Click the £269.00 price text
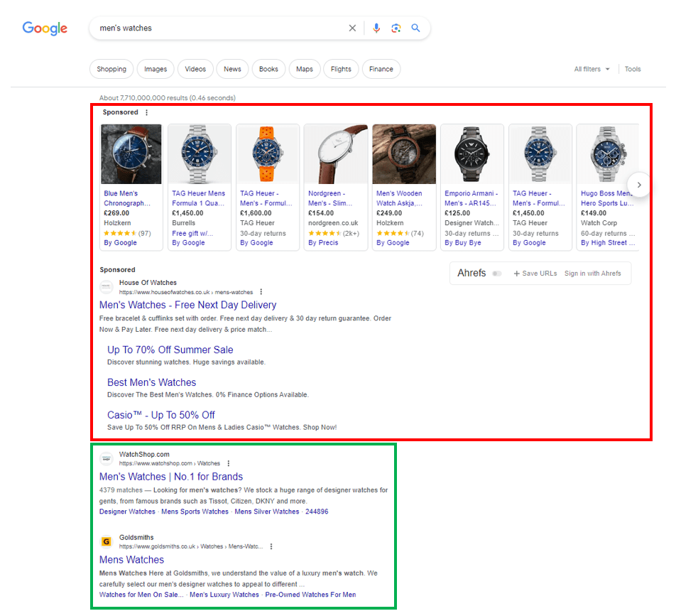Image resolution: width=676 pixels, height=616 pixels. click(116, 213)
